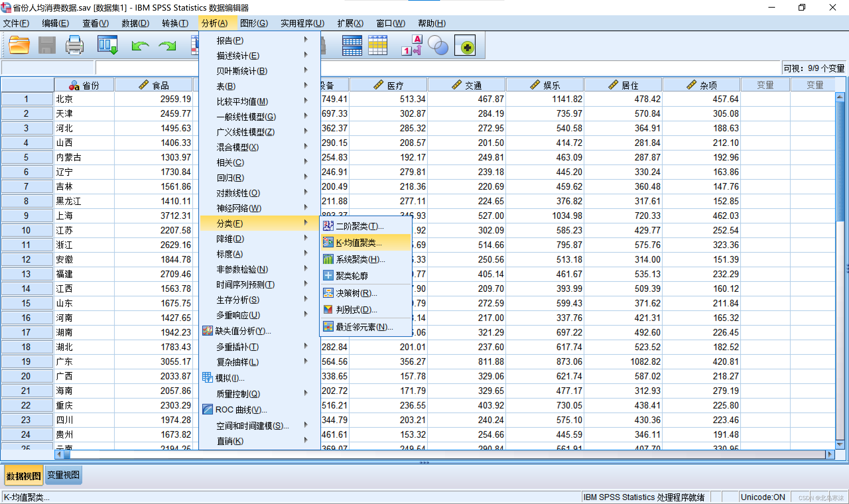Click the 食品 column header
Screen dimensions: 849x504
click(154, 85)
